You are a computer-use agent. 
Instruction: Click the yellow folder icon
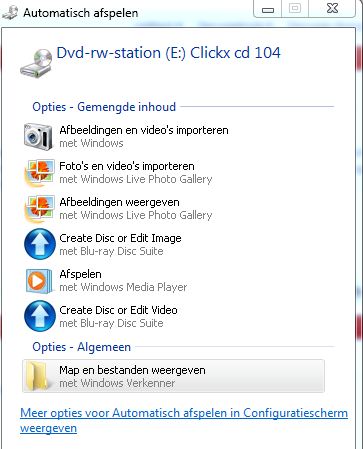(37, 377)
